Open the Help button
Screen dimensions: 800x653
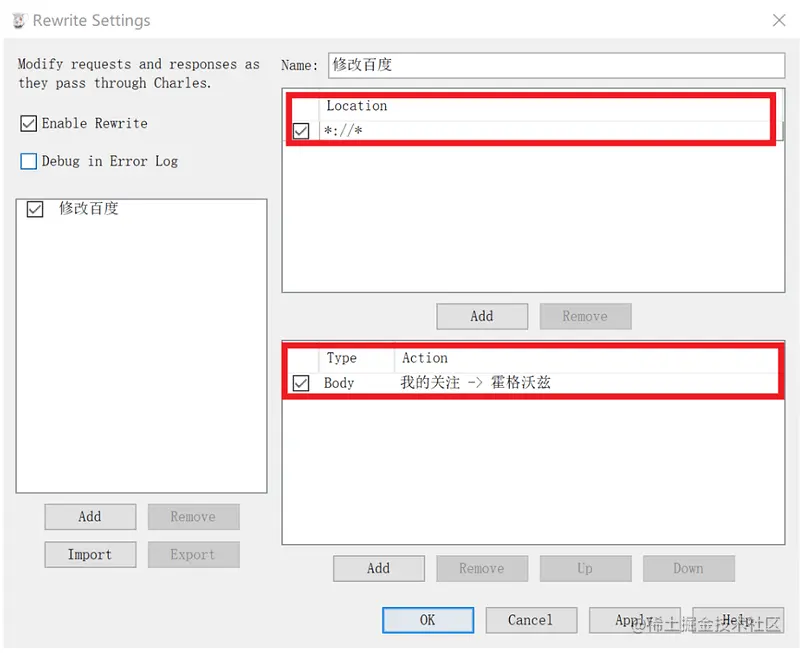pos(738,620)
